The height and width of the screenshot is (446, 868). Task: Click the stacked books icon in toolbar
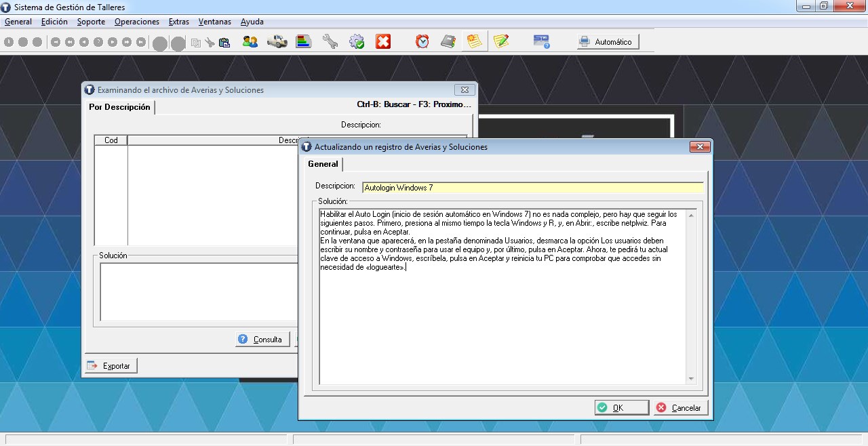[303, 42]
